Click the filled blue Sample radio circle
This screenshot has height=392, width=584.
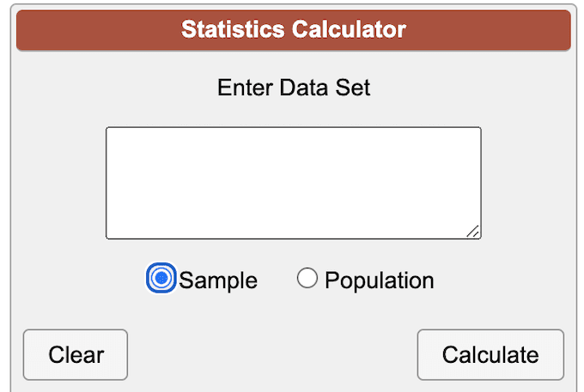(x=161, y=278)
